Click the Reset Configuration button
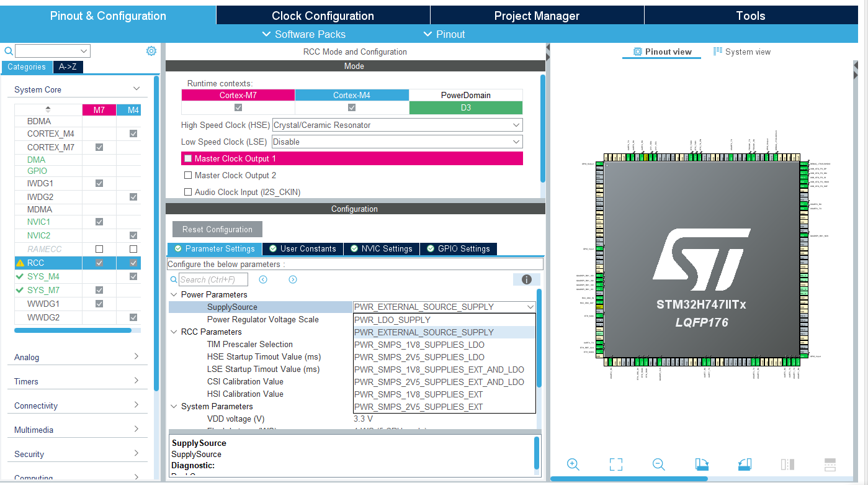 pos(217,229)
